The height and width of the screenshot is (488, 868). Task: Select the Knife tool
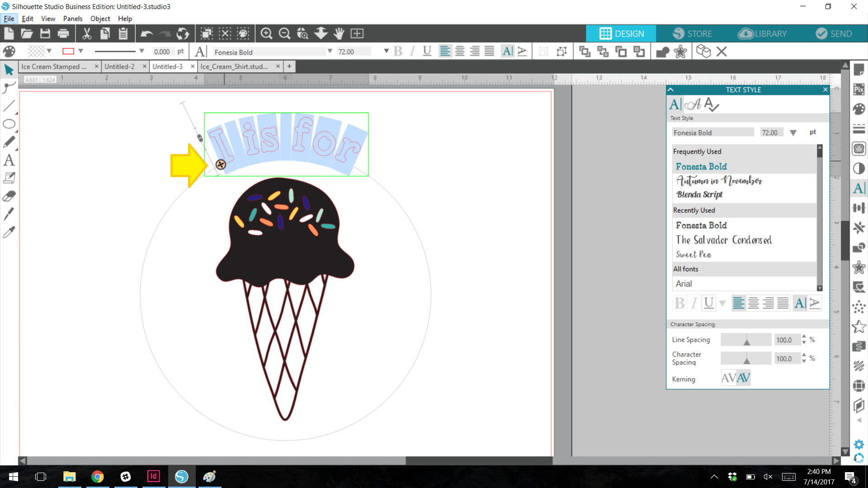click(9, 214)
